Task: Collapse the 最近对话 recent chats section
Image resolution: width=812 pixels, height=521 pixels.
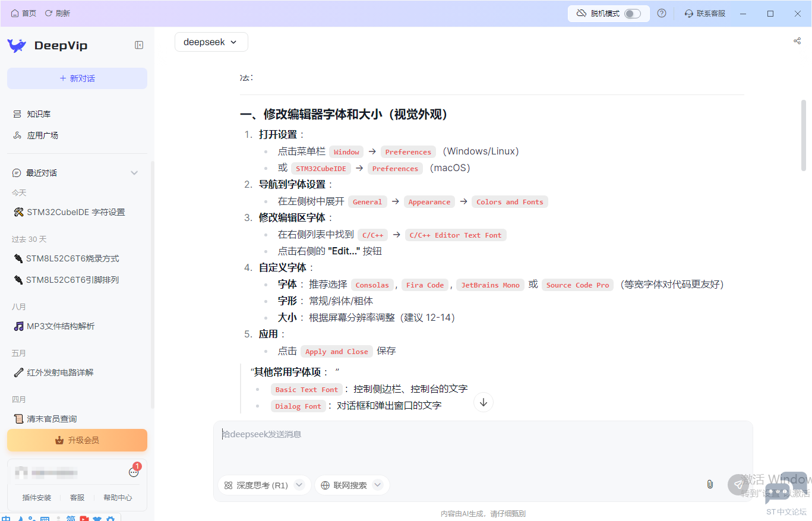Action: click(134, 173)
